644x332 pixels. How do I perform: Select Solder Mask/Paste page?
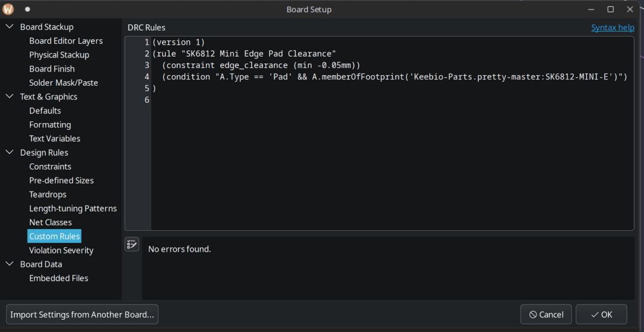click(63, 83)
